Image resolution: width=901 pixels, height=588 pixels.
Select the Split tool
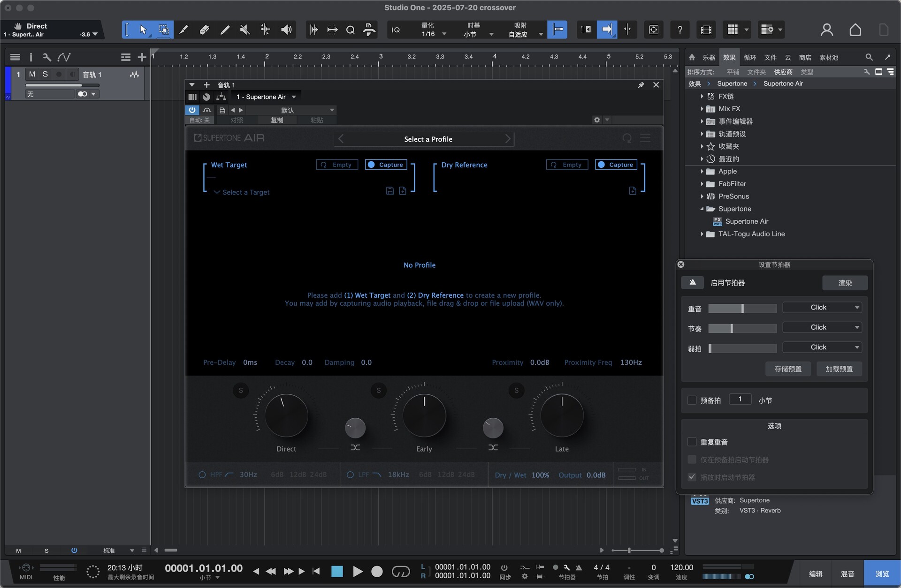pos(184,30)
